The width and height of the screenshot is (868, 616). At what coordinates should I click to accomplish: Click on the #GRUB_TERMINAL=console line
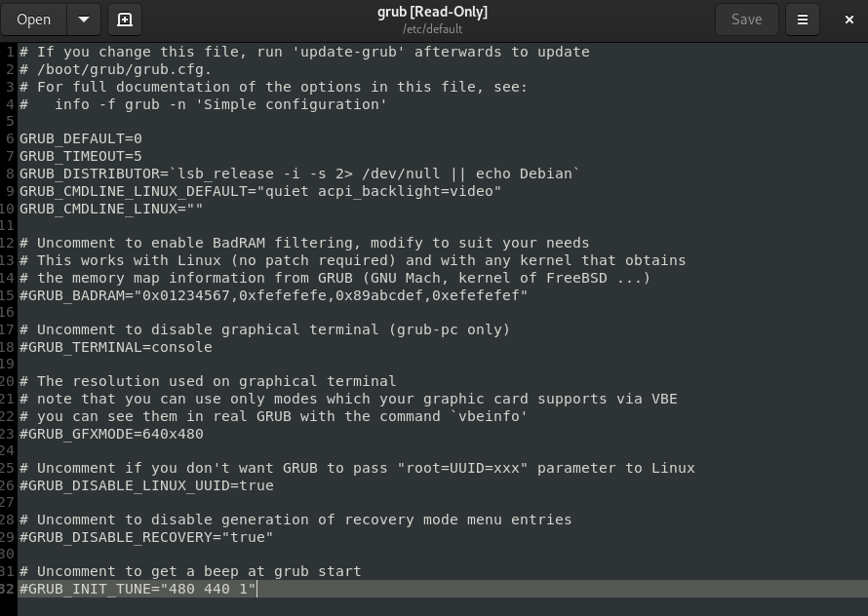pyautogui.click(x=116, y=347)
